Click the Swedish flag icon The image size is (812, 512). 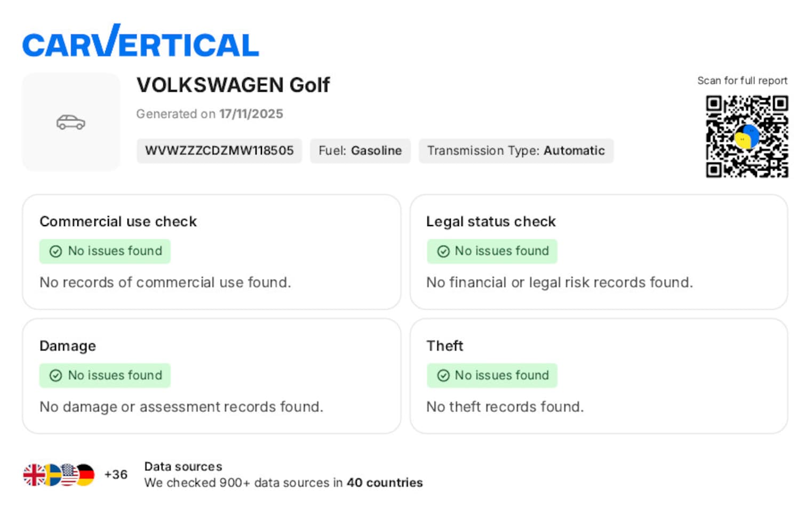(x=53, y=475)
